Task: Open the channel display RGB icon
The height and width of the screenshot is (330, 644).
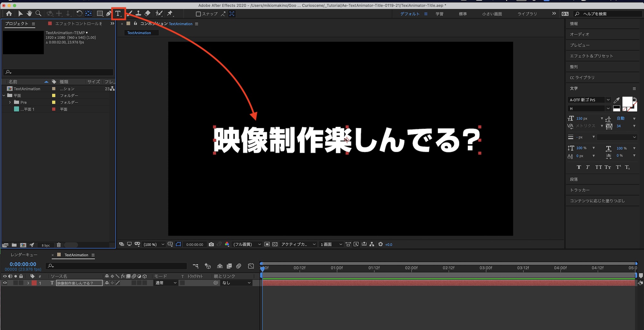Action: (x=227, y=244)
